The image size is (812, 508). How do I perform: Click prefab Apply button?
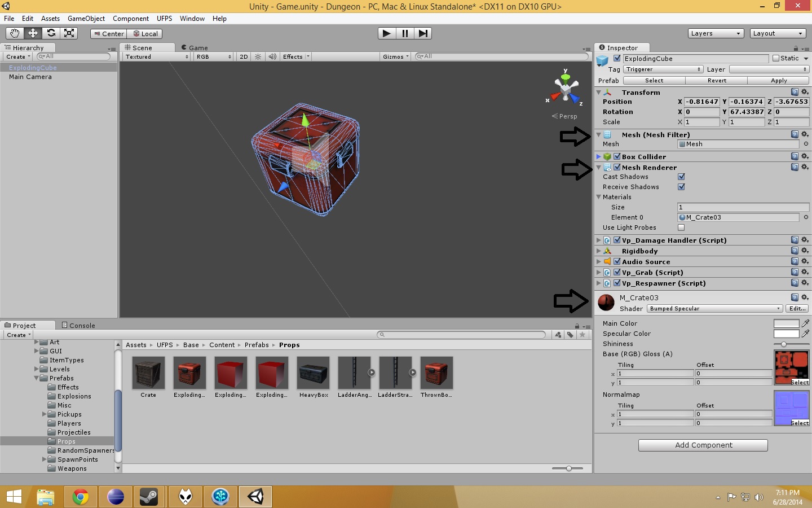coord(779,81)
